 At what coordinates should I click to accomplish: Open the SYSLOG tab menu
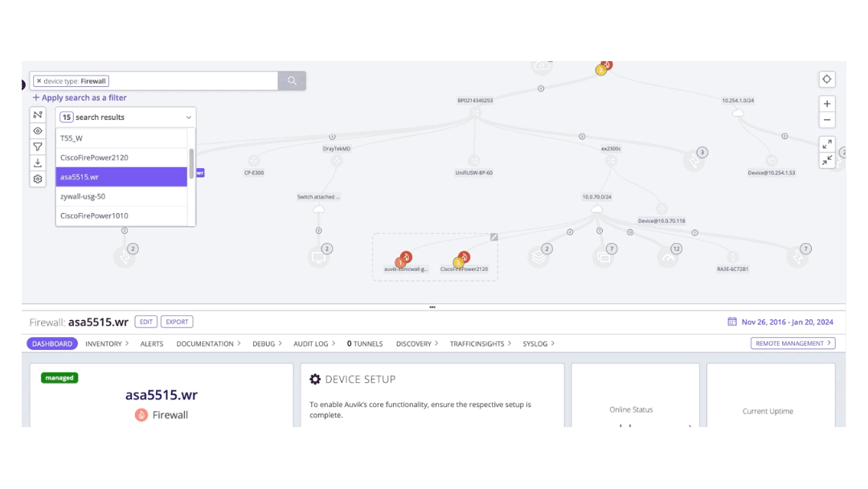click(538, 344)
